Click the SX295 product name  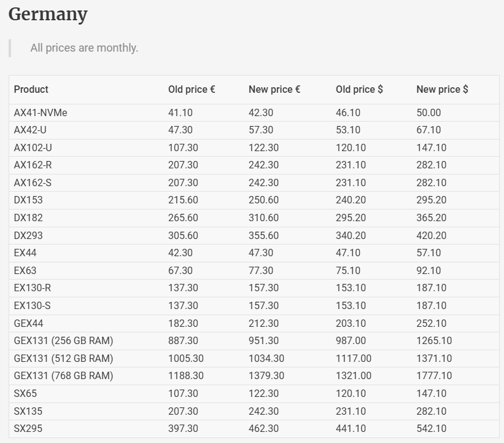[28, 428]
